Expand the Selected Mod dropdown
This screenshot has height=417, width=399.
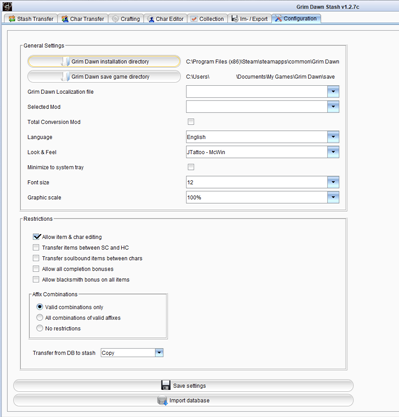[263, 107]
